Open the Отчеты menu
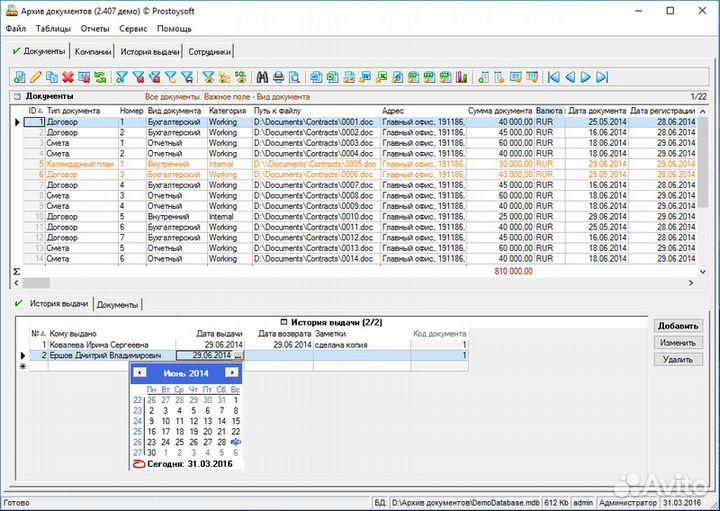 pyautogui.click(x=95, y=29)
